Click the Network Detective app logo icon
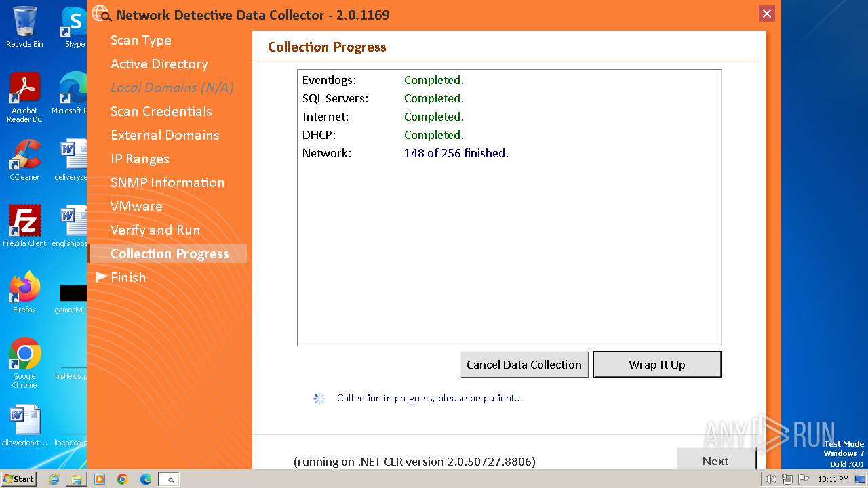The image size is (868, 488). click(x=102, y=14)
